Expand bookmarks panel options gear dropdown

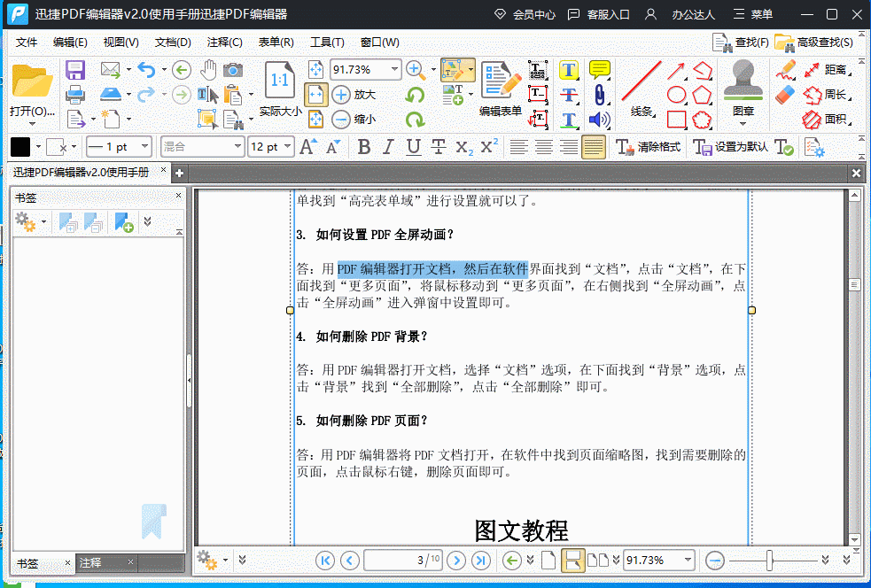click(43, 222)
